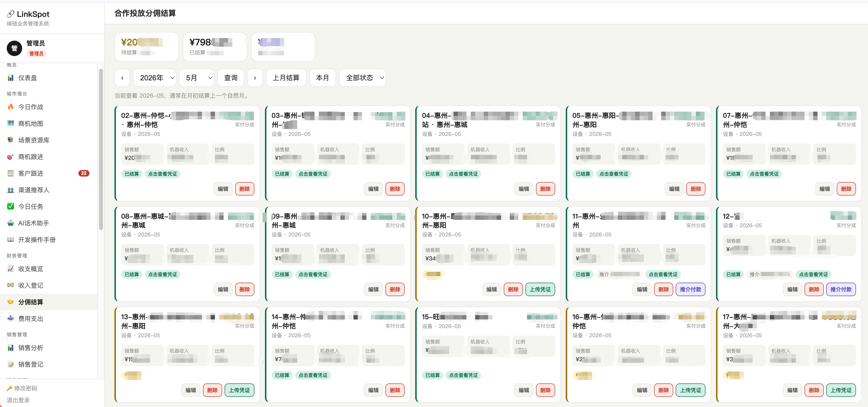Click 推介付款 on the card numbered 12
Screen dimensions: 868x407
[841, 289]
